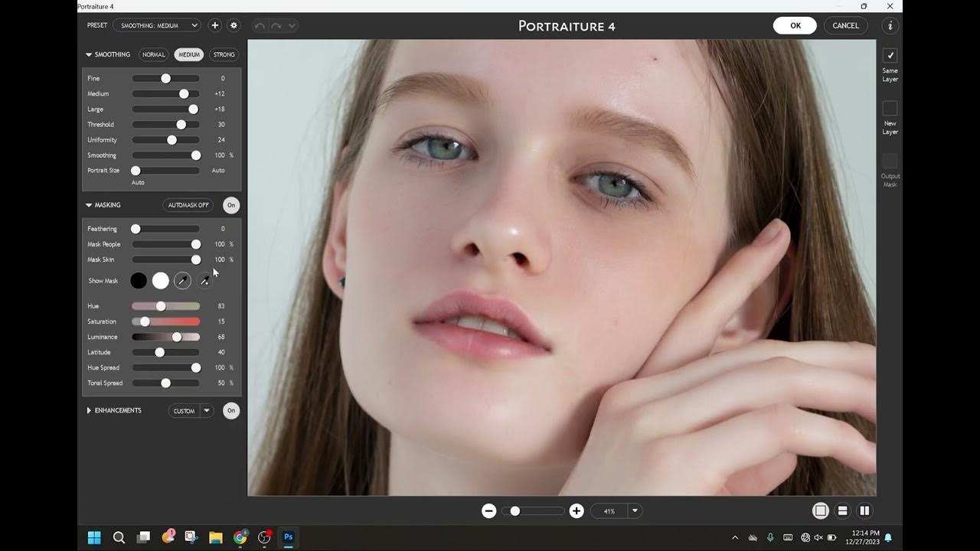Image resolution: width=980 pixels, height=551 pixels.
Task: Click the 41% zoom value field
Action: click(x=609, y=511)
